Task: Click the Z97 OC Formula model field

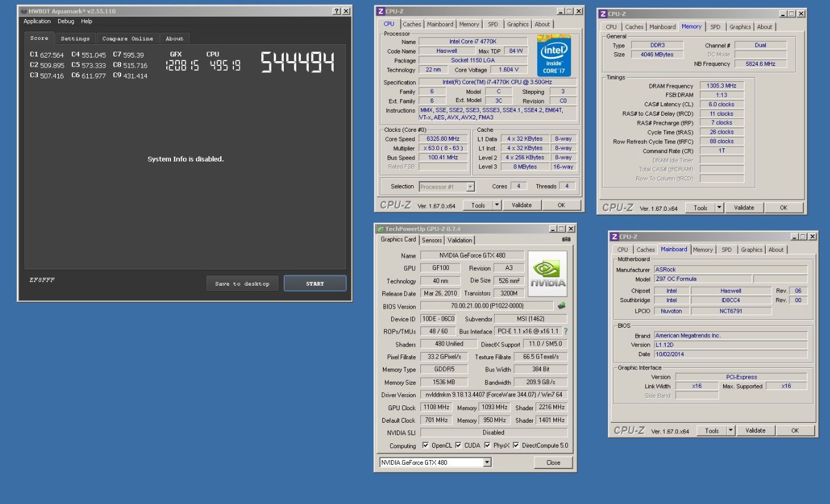Action: coord(702,279)
